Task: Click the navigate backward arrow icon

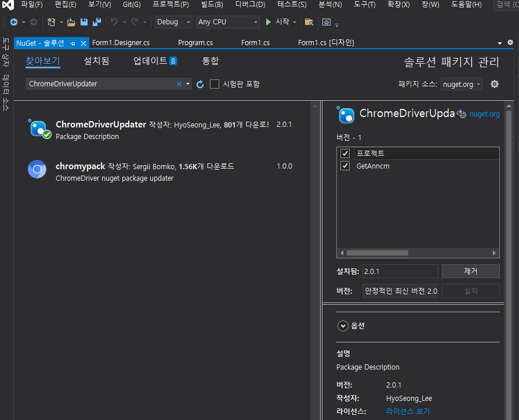Action: click(14, 22)
